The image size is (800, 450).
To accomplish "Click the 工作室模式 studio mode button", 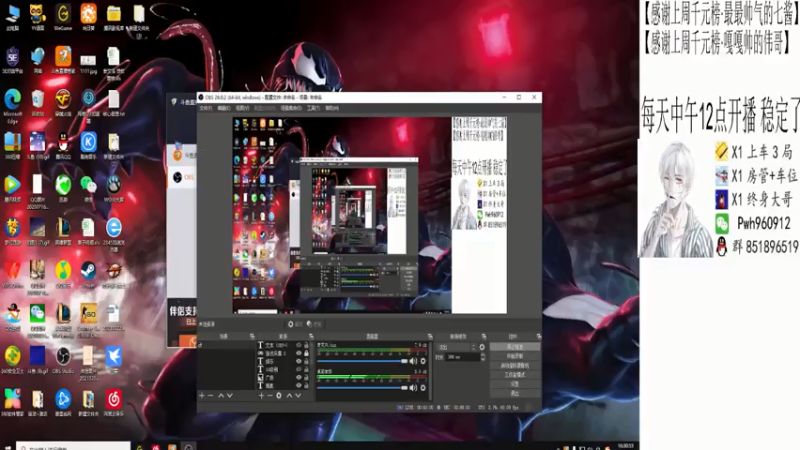I will (515, 374).
